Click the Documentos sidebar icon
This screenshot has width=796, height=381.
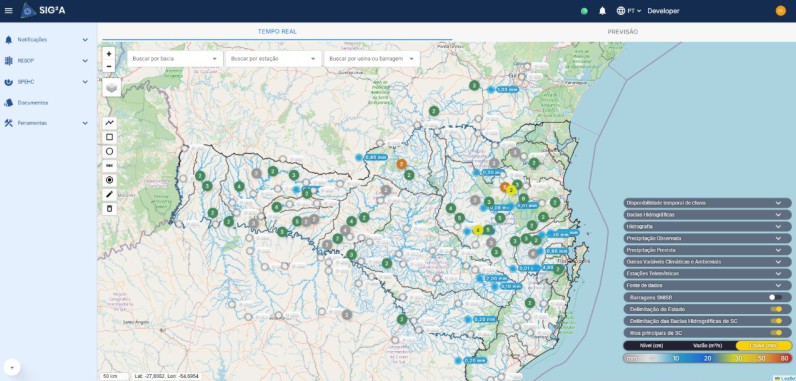[8, 102]
